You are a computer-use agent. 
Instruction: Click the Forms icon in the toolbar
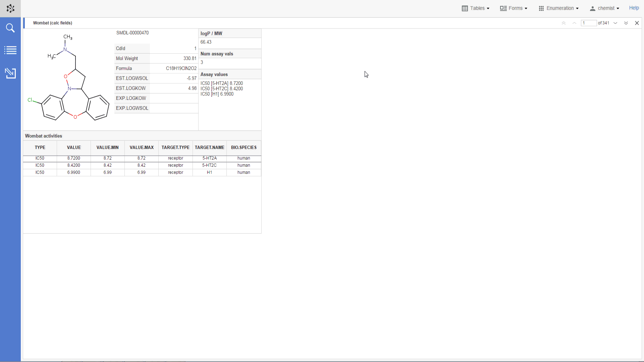503,8
